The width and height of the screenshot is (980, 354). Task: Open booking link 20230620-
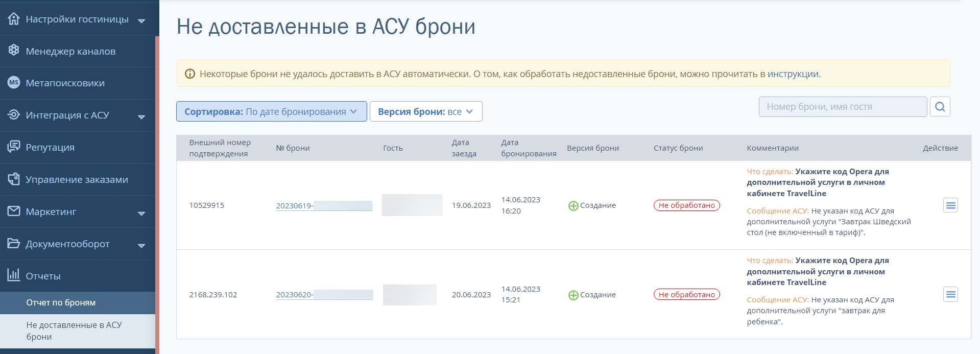pos(324,295)
